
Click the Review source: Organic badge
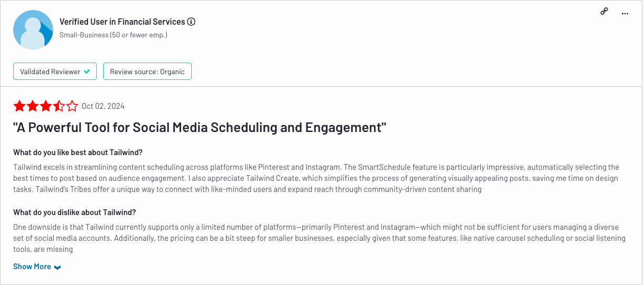147,72
